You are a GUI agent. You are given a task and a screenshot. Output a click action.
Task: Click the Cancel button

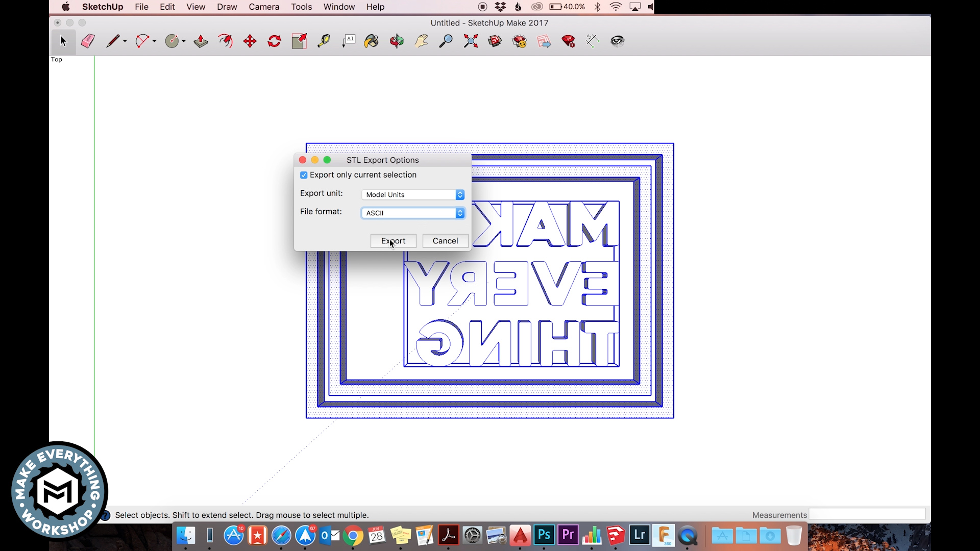point(445,241)
